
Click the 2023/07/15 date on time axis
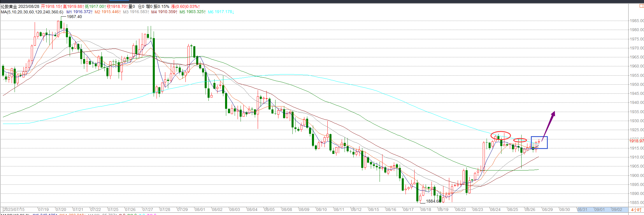click(14, 209)
